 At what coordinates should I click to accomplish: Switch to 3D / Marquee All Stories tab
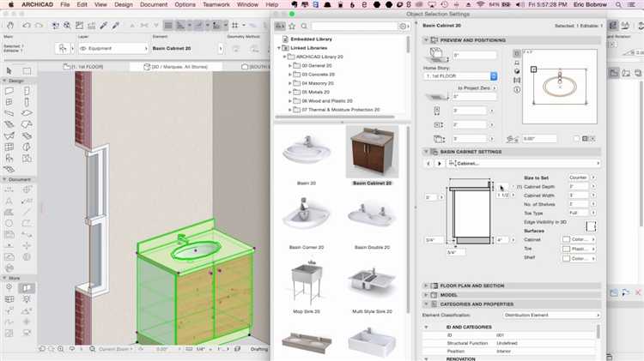tap(176, 67)
